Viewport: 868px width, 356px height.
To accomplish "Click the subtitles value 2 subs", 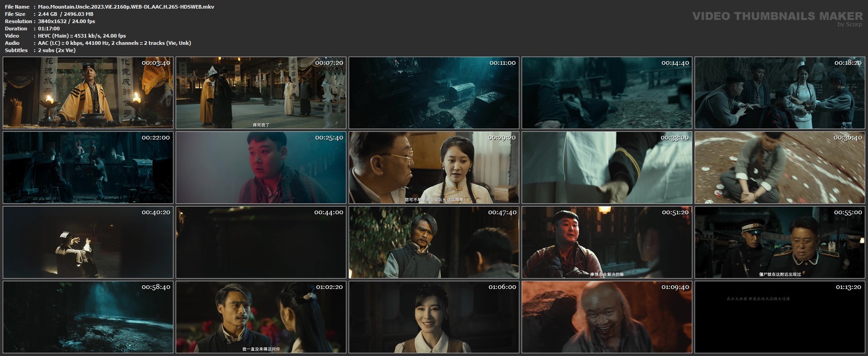I will (57, 50).
